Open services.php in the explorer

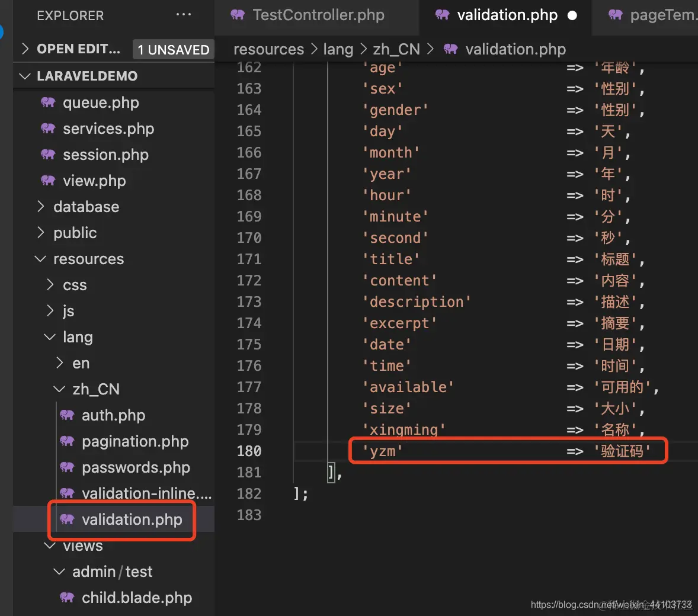click(108, 129)
